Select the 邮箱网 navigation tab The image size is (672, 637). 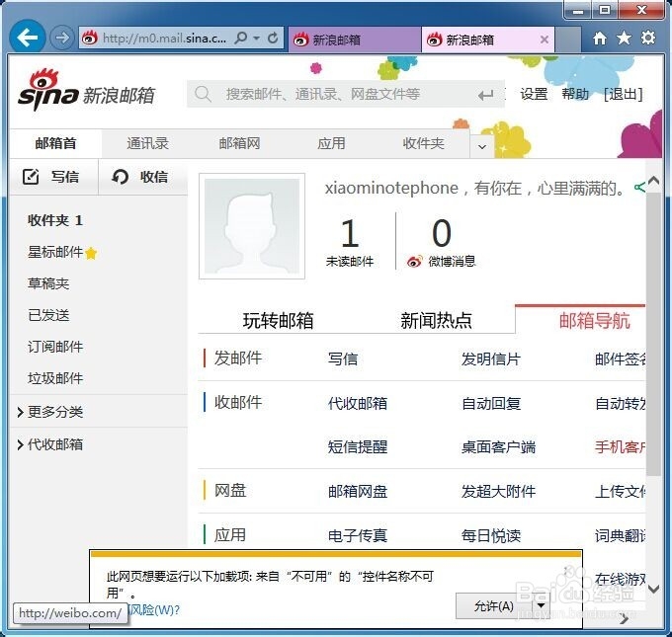tap(239, 143)
